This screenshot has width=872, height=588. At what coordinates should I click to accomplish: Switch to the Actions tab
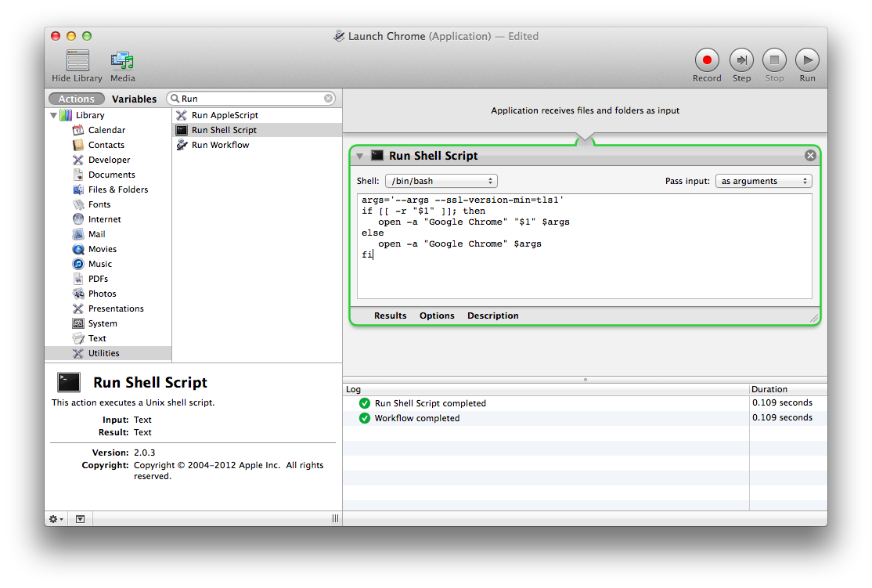pos(77,99)
